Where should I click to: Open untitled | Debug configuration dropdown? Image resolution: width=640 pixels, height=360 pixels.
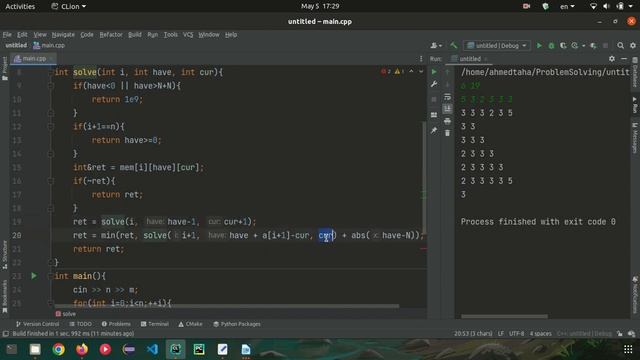(497, 46)
